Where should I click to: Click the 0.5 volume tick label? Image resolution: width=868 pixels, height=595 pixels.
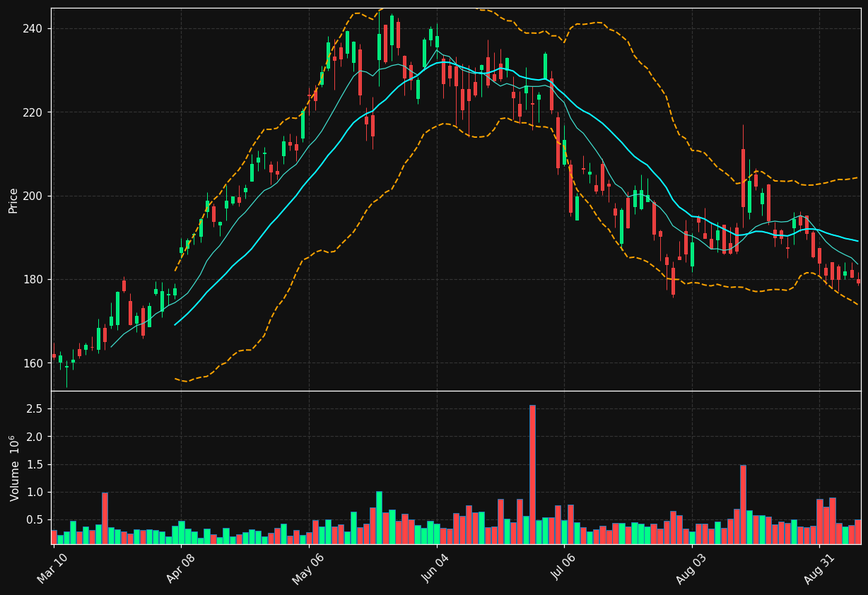35,520
